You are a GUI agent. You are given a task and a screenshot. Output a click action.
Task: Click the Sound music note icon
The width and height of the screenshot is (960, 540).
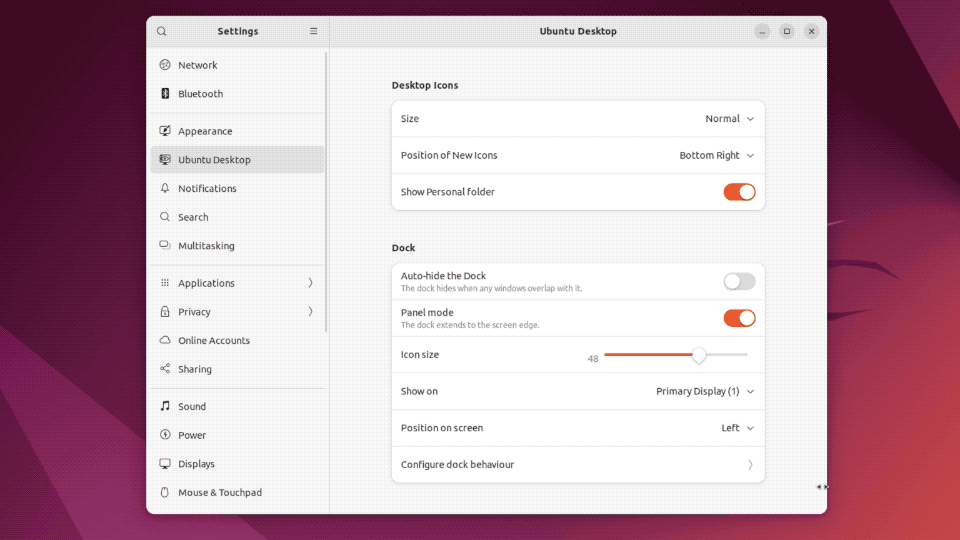[165, 407]
